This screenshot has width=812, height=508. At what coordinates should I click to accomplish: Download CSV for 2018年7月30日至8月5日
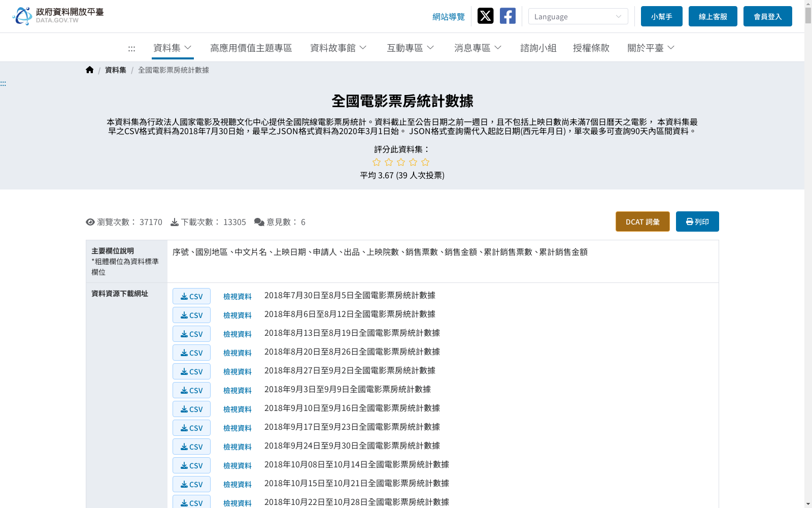point(191,296)
